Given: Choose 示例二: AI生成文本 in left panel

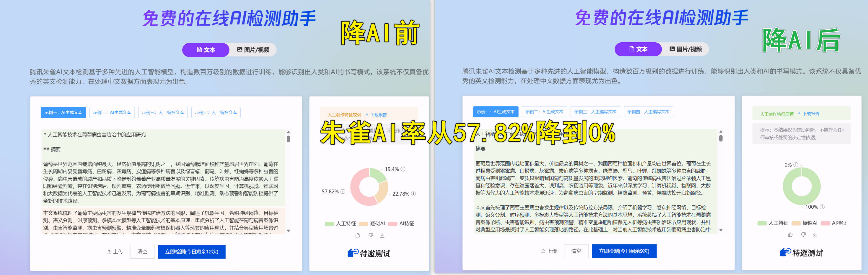Looking at the screenshot, I should click(112, 112).
